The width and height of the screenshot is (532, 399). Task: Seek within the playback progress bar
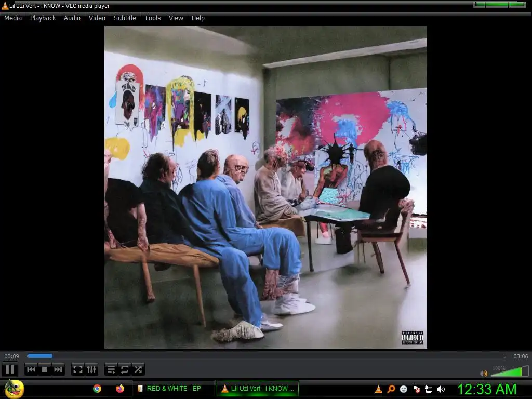tap(267, 356)
